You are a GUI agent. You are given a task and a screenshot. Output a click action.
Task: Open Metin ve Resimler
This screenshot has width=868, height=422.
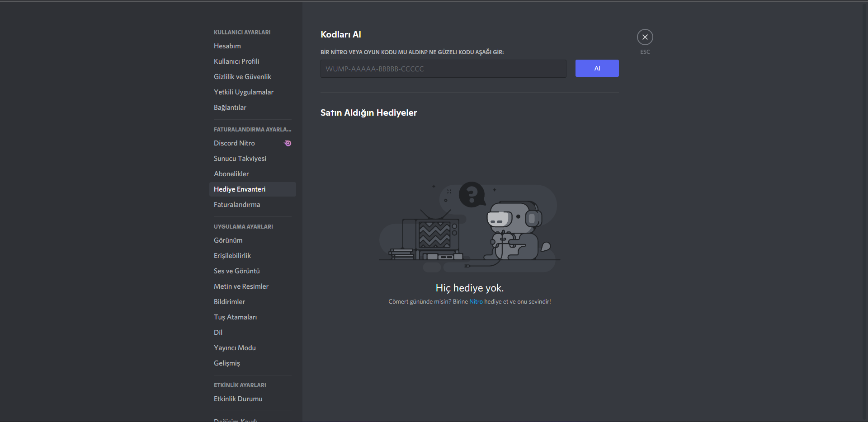coord(252,286)
